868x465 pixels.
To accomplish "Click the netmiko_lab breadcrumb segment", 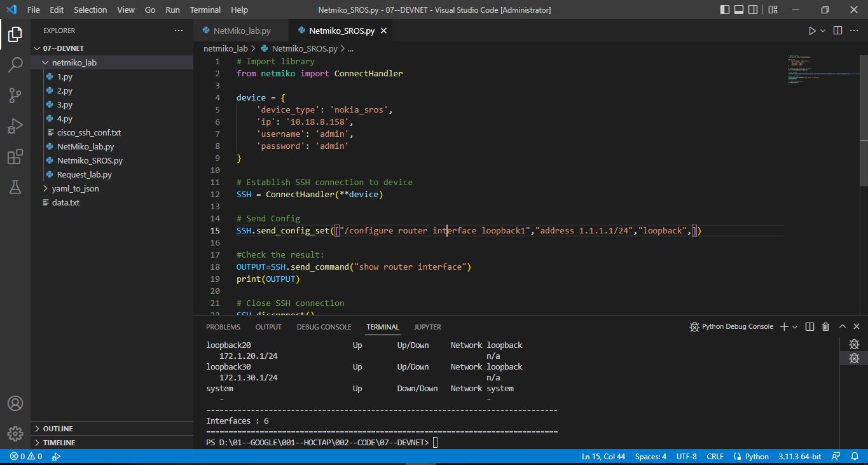I will [x=225, y=48].
